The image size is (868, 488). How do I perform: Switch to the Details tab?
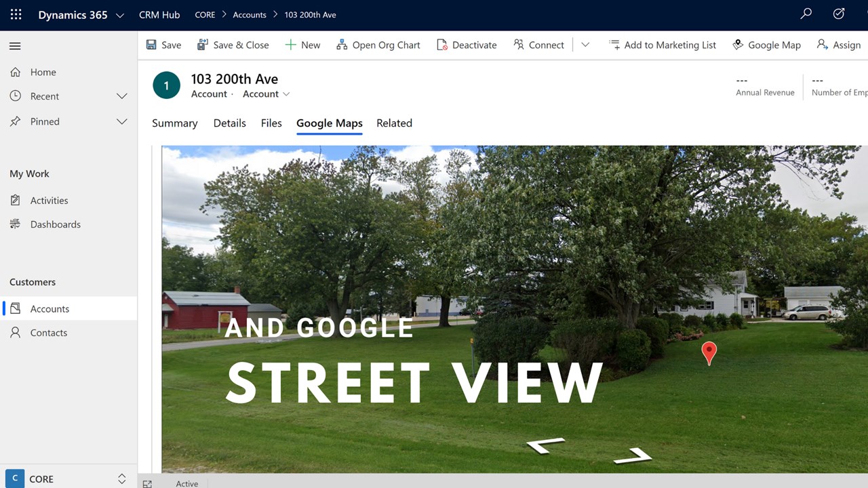230,123
